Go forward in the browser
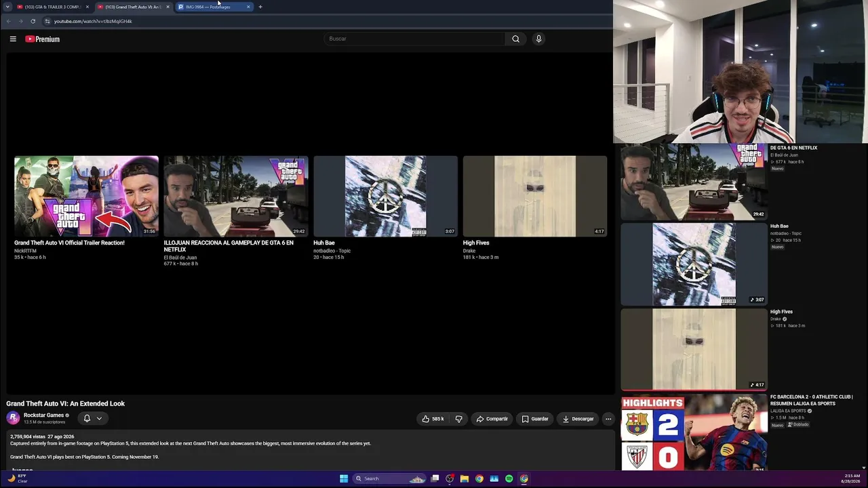 pyautogui.click(x=20, y=21)
